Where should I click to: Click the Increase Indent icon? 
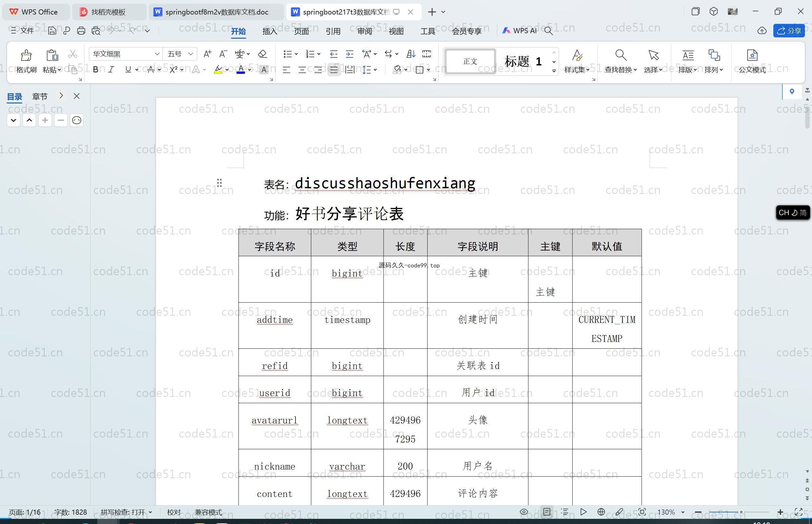(x=349, y=54)
